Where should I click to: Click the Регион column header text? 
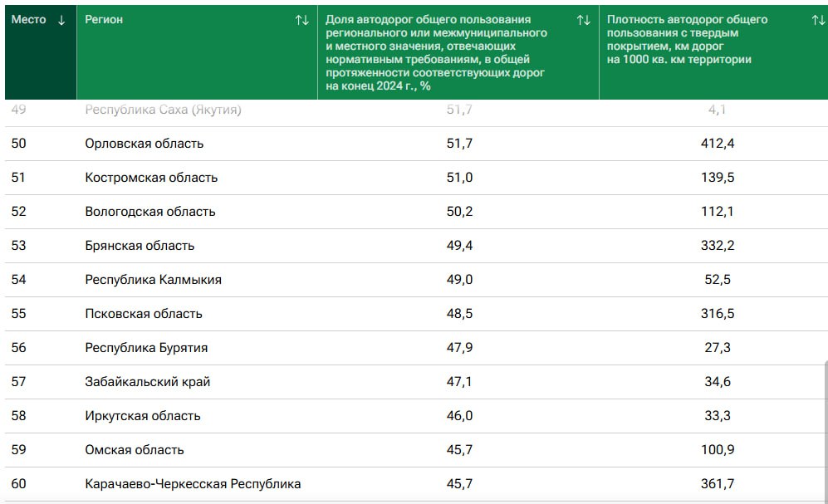[x=104, y=20]
